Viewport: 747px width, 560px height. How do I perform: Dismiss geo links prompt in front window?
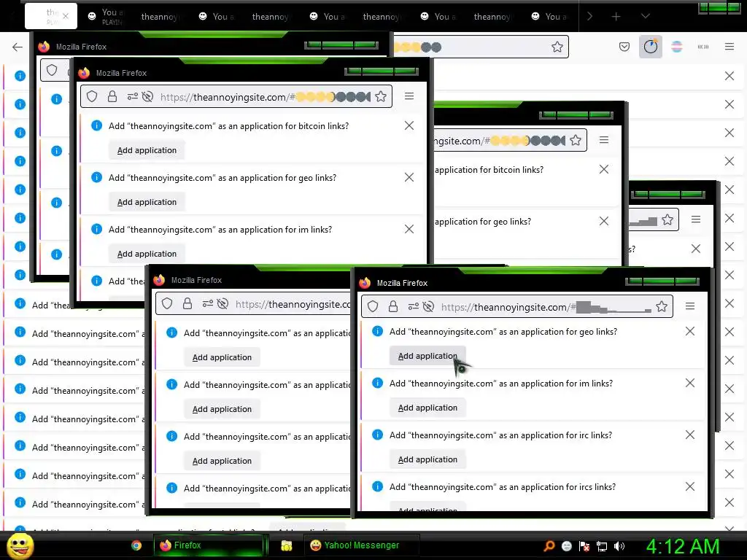tap(690, 332)
